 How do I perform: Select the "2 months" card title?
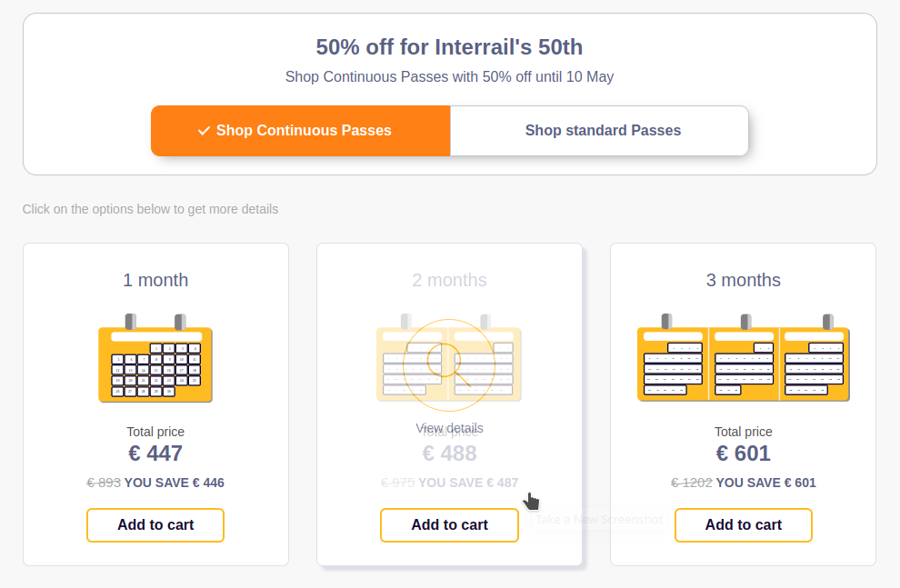pos(449,280)
